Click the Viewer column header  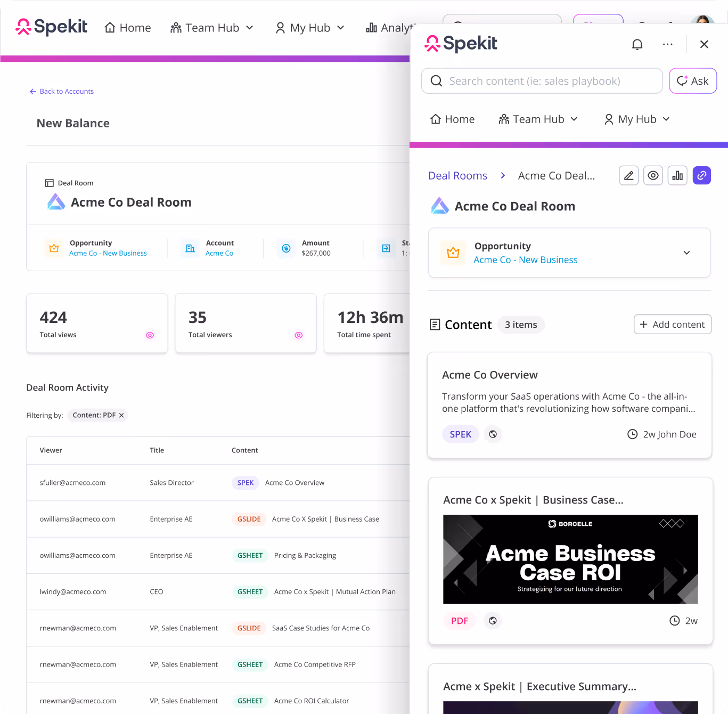(x=51, y=450)
